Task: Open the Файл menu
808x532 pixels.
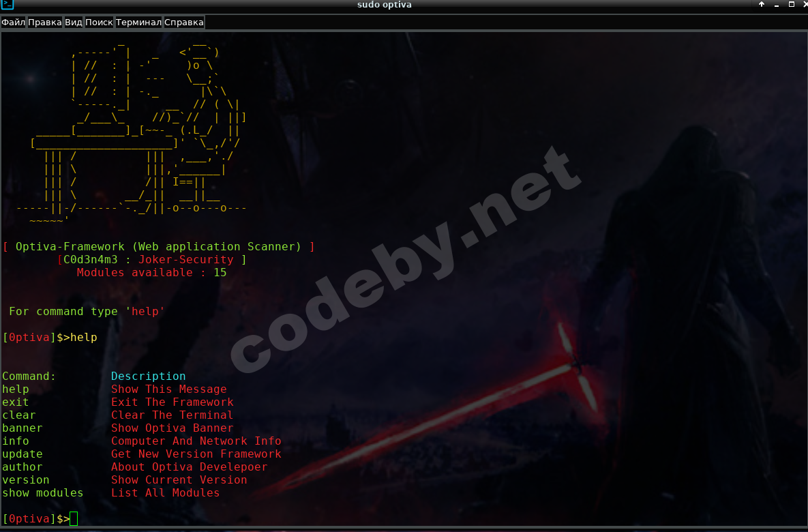Action: (13, 22)
